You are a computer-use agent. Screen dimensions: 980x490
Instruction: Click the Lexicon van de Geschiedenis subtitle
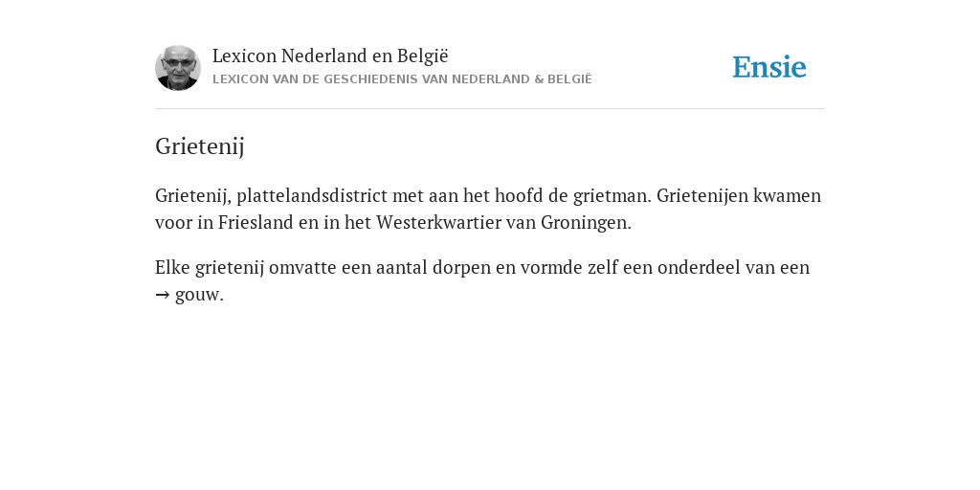402,79
